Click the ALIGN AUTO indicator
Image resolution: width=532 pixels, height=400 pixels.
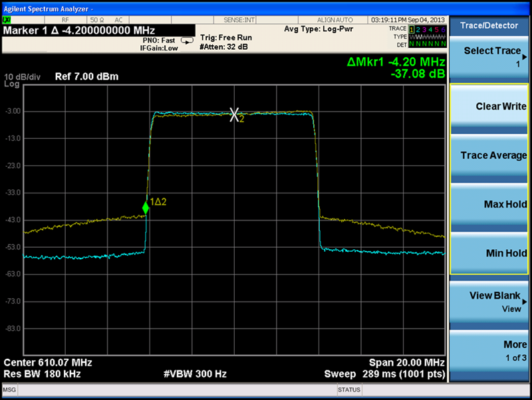tap(335, 20)
